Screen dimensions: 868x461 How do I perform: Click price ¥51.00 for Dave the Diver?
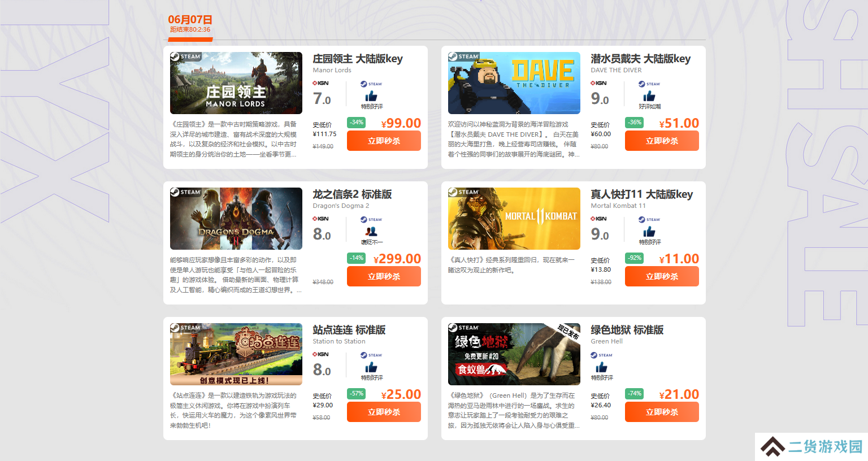(679, 123)
